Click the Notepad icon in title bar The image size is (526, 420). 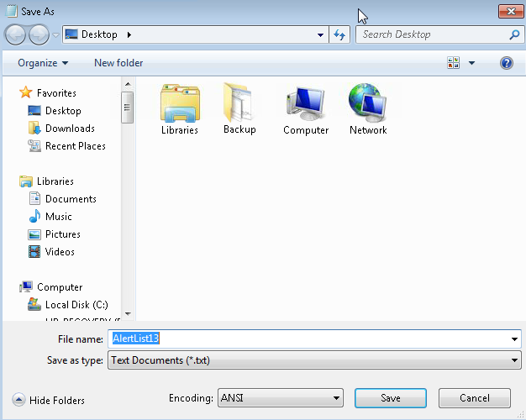[x=12, y=11]
